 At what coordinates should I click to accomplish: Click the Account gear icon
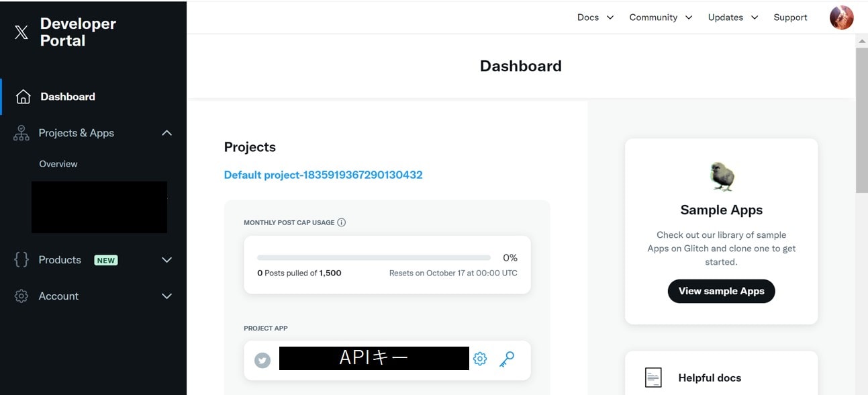point(21,296)
